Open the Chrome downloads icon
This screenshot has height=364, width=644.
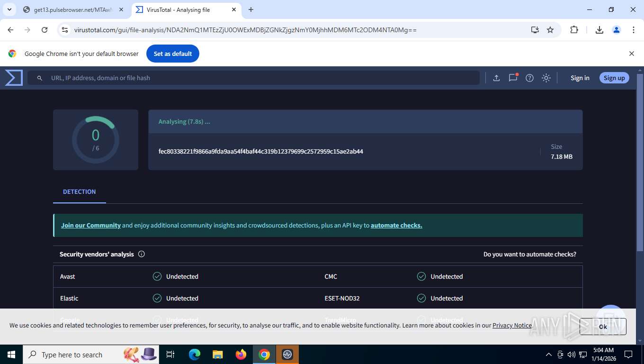pos(599,30)
